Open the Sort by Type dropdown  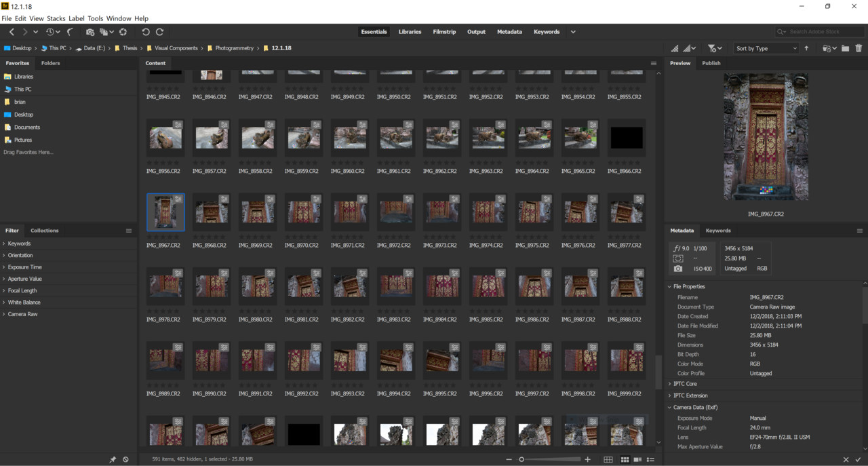click(766, 49)
